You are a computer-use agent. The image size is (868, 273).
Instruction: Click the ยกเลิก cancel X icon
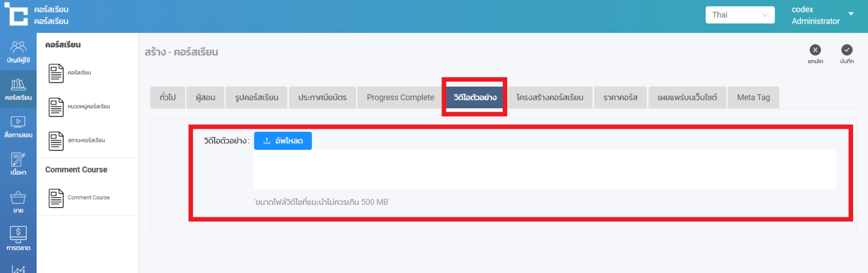(x=815, y=50)
